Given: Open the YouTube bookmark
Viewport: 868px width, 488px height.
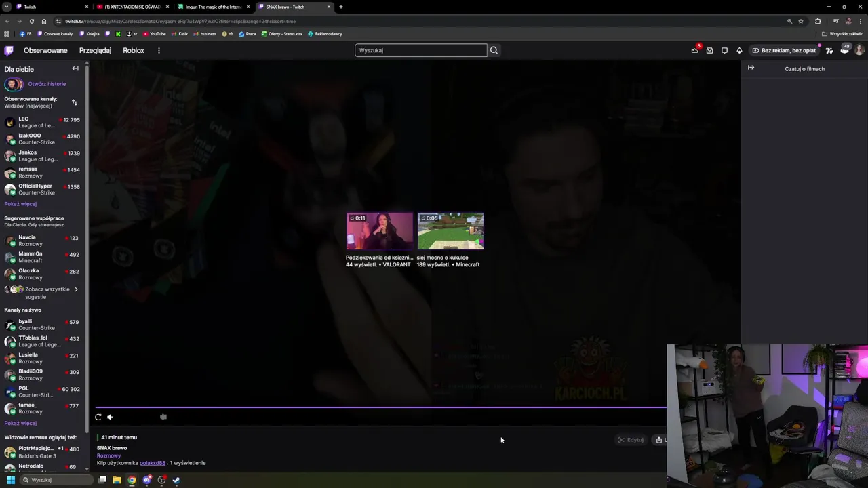Looking at the screenshot, I should (x=155, y=34).
